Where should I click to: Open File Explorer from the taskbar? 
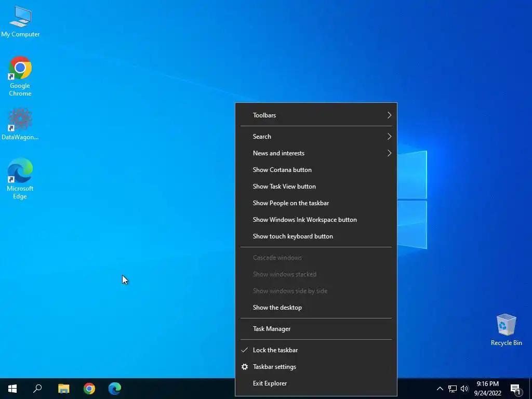[x=63, y=389]
